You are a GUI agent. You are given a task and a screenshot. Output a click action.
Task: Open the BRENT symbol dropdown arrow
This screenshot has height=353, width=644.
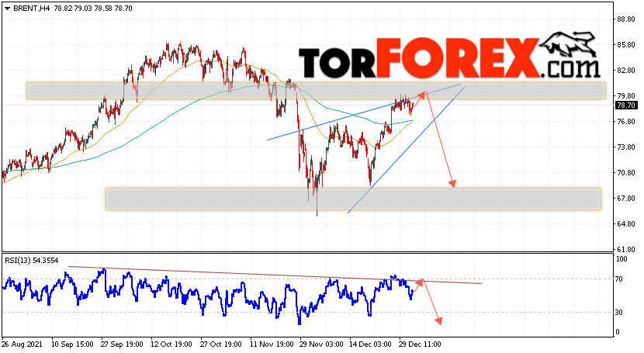(x=8, y=9)
